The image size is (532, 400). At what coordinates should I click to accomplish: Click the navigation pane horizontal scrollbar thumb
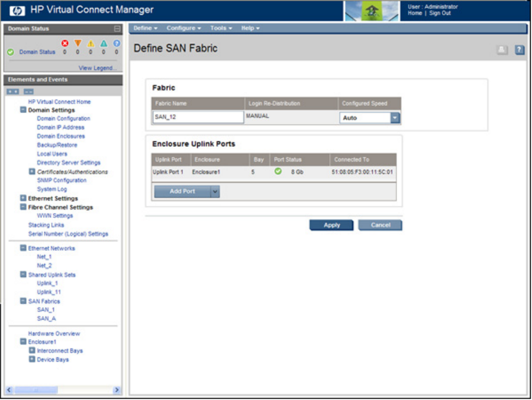[x=36, y=390]
